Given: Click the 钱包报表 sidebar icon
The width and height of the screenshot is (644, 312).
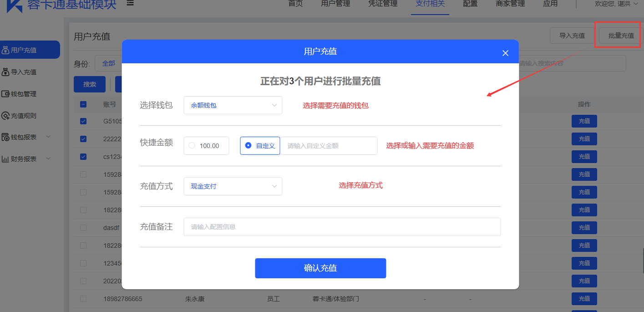Looking at the screenshot, I should click(x=5, y=137).
